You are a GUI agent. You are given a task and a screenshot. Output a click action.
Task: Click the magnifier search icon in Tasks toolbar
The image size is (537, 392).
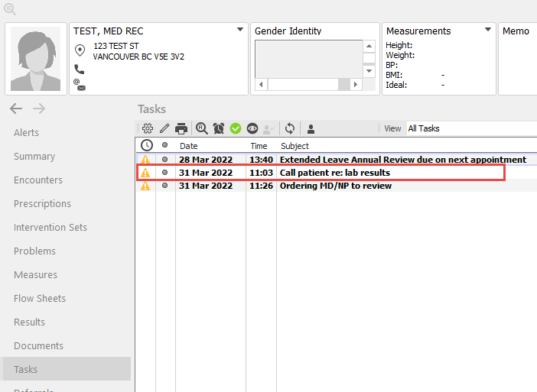click(x=202, y=128)
